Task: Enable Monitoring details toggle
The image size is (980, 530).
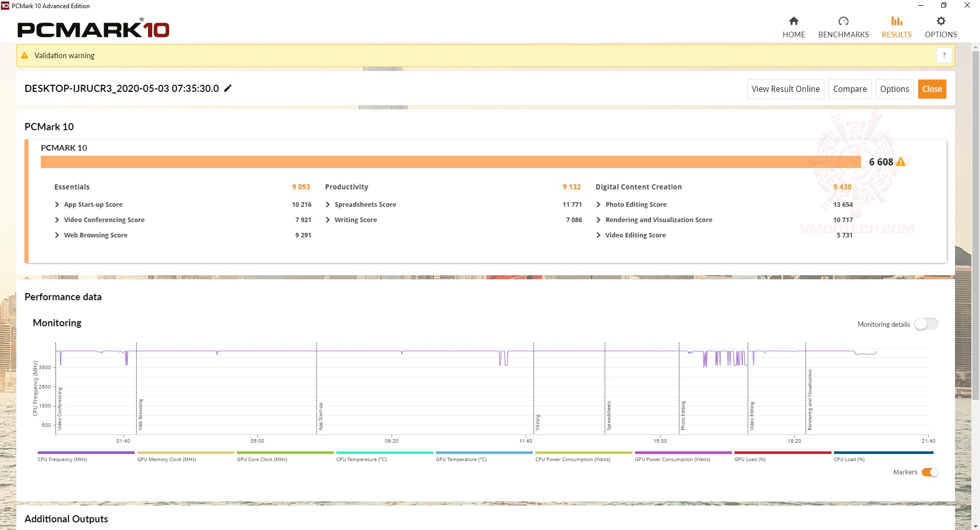Action: 926,324
